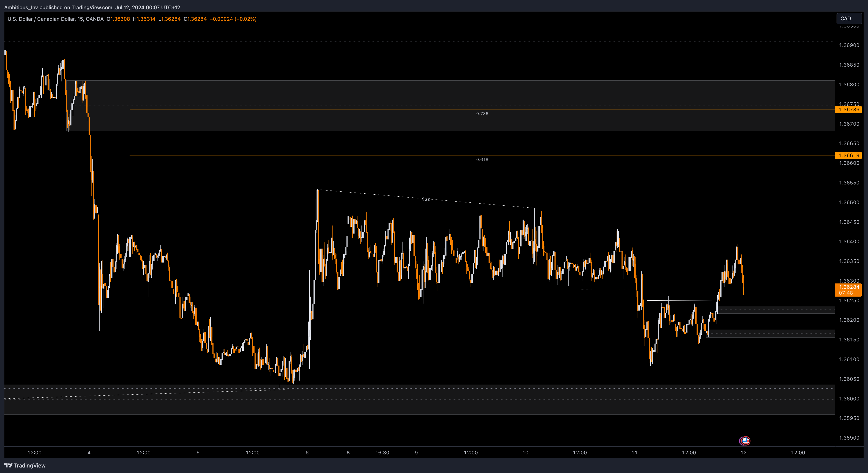Click the change value −0.00024 (−0.02%)
The height and width of the screenshot is (473, 868).
click(x=233, y=19)
